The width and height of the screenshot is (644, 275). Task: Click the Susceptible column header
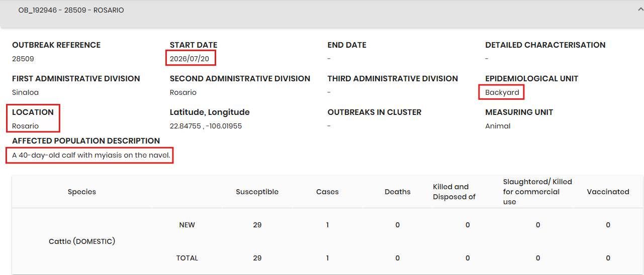257,192
